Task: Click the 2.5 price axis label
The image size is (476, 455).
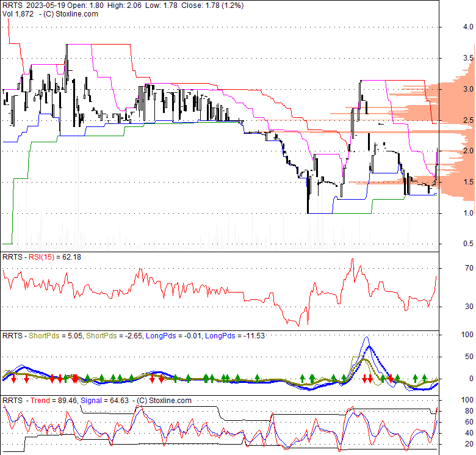Action: pos(468,120)
